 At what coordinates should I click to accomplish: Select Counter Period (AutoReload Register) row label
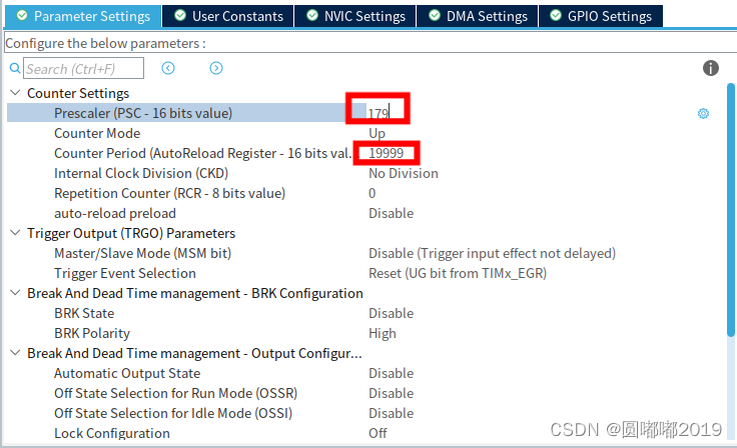click(203, 153)
